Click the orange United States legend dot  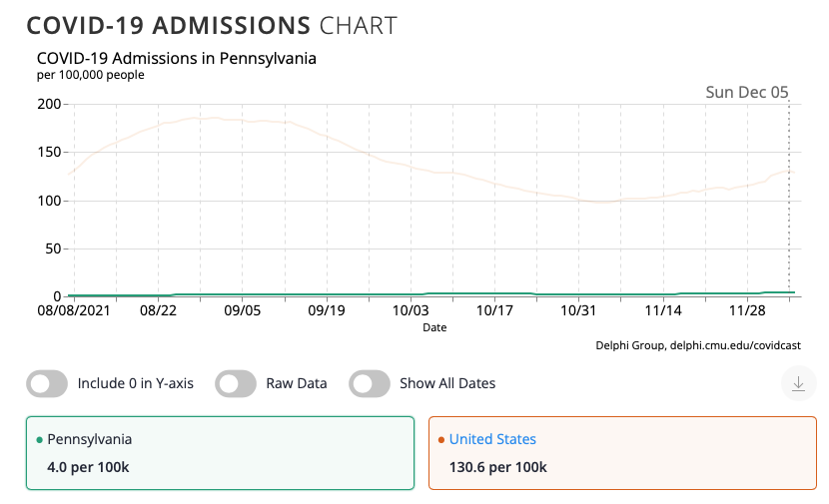click(440, 440)
